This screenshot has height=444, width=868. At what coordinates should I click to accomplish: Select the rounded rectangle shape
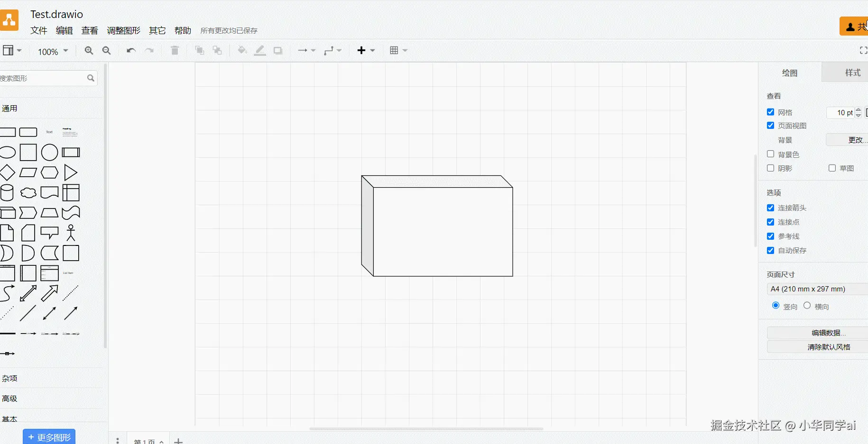point(28,132)
